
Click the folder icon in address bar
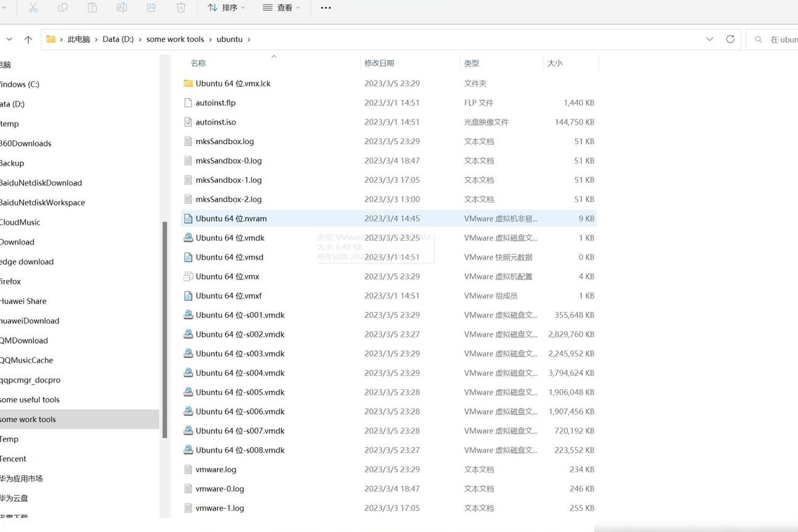(51, 39)
